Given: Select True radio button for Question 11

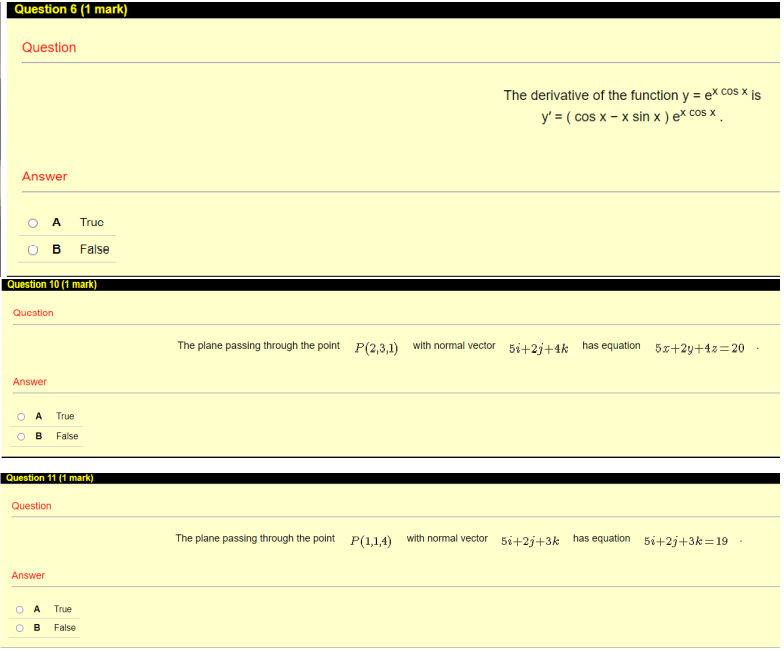Looking at the screenshot, I should [x=20, y=610].
